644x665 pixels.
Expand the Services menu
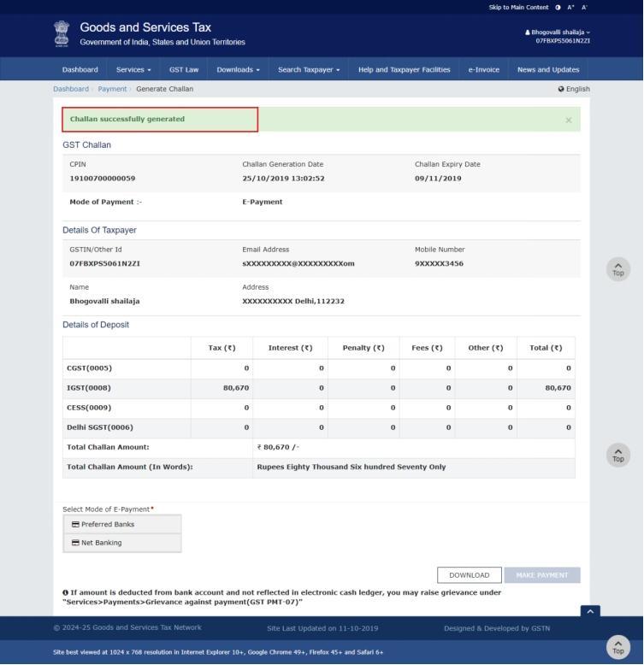[133, 69]
